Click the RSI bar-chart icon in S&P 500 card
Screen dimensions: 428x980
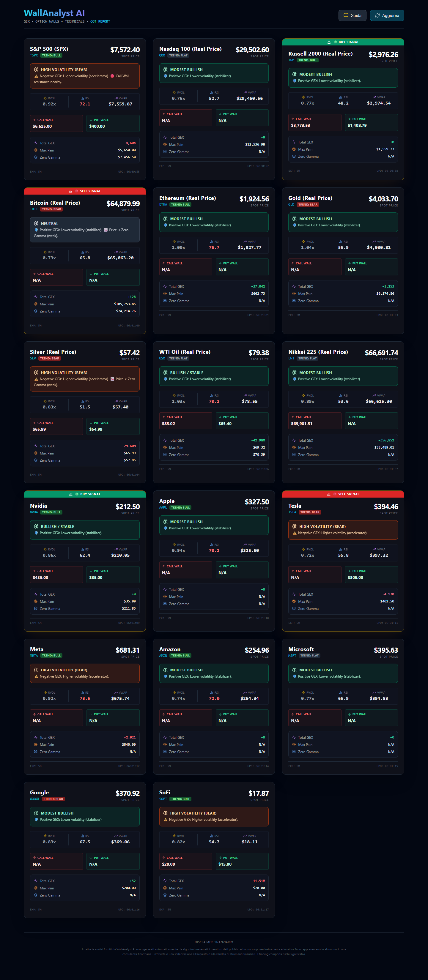pyautogui.click(x=82, y=98)
